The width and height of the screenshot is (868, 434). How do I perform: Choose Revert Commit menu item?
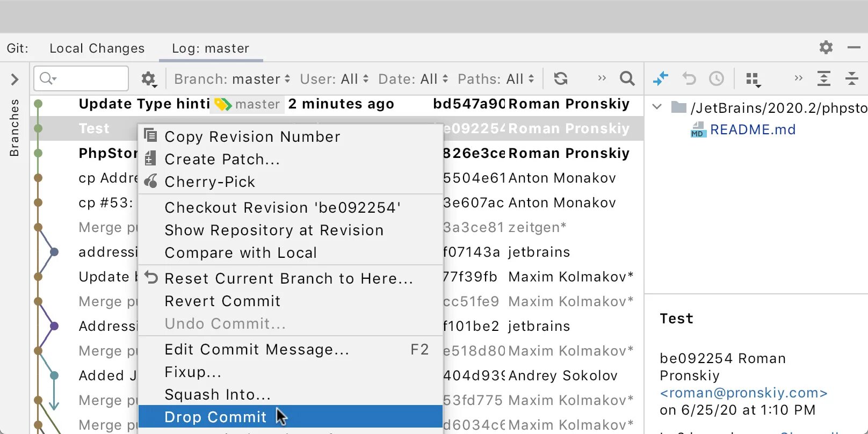pyautogui.click(x=291, y=301)
